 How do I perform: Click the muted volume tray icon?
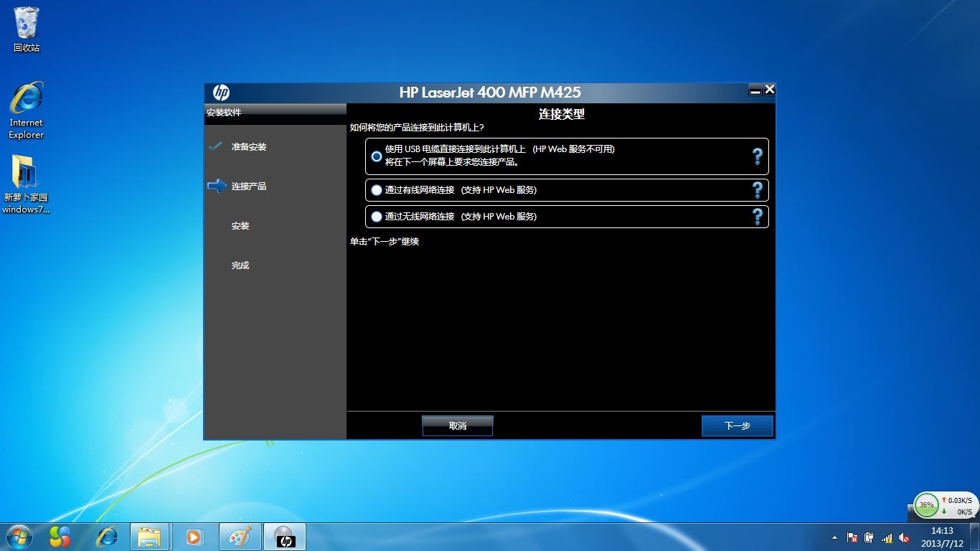(904, 537)
